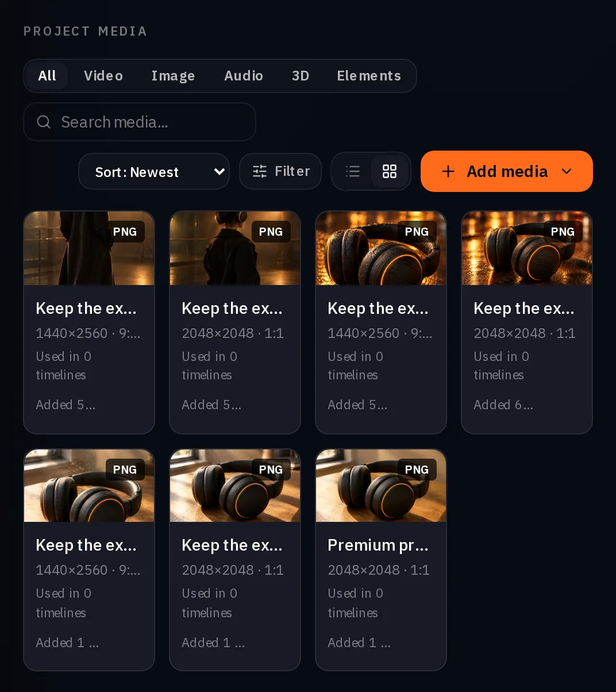Image resolution: width=616 pixels, height=692 pixels.
Task: Open first-row wet headphones 1440×2560 thumbnail
Action: (x=381, y=248)
